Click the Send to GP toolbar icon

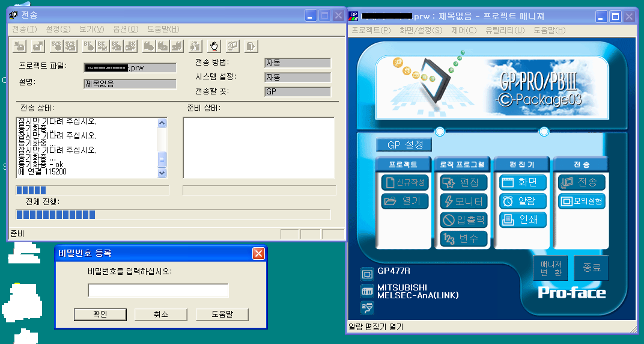pyautogui.click(x=19, y=46)
